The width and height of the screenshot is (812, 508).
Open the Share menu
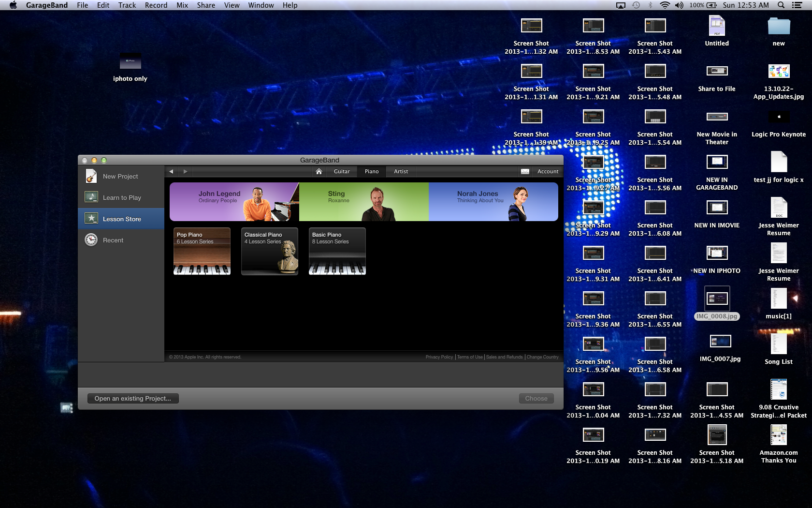point(206,5)
